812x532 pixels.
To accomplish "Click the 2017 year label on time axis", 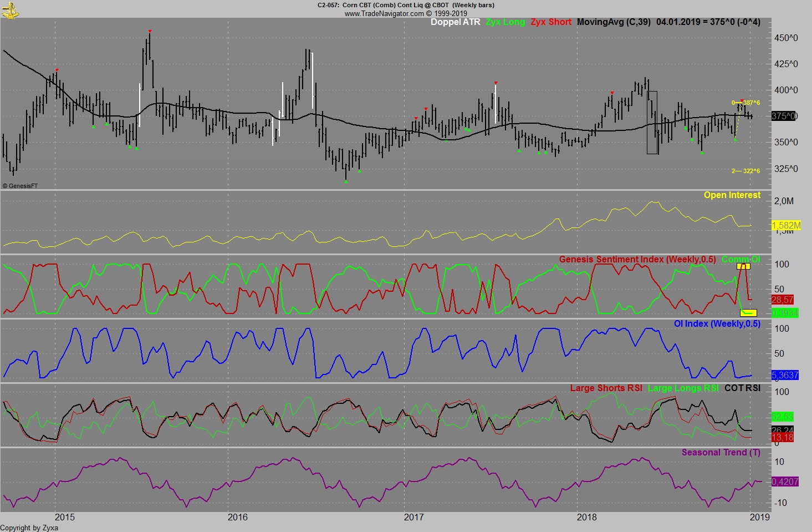I will tap(413, 517).
